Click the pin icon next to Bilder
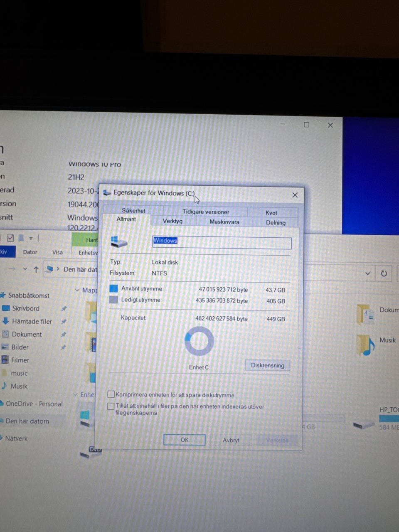The image size is (399, 532). pyautogui.click(x=63, y=347)
